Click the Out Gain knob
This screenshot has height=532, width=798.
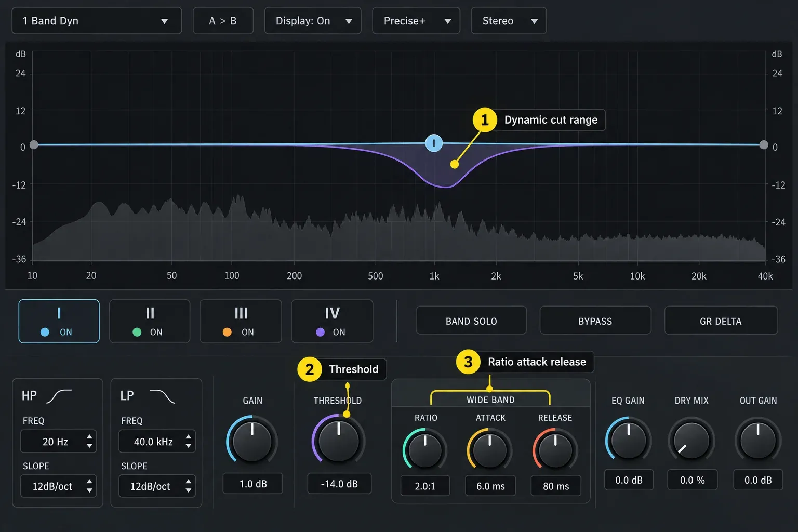758,440
